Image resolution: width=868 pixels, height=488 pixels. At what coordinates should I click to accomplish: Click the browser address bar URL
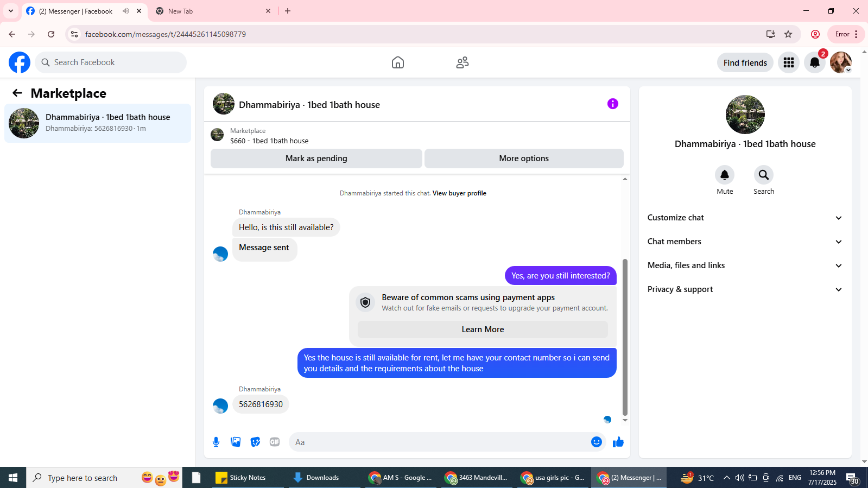click(x=166, y=34)
